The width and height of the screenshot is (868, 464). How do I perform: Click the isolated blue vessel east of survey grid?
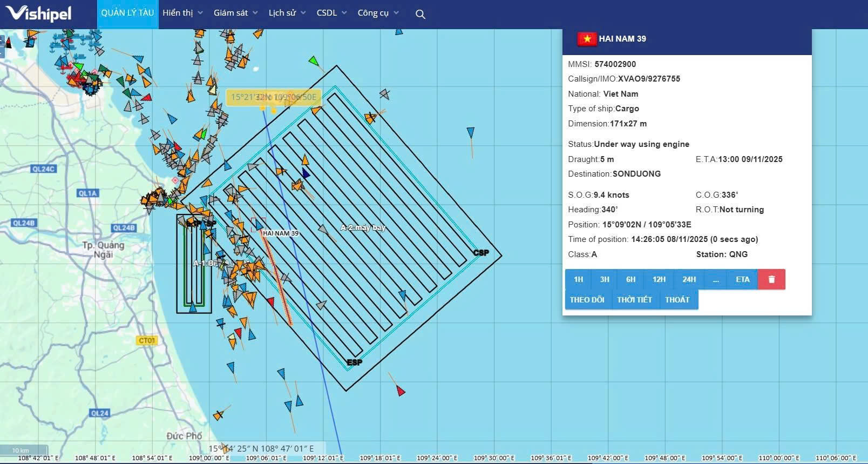470,132
